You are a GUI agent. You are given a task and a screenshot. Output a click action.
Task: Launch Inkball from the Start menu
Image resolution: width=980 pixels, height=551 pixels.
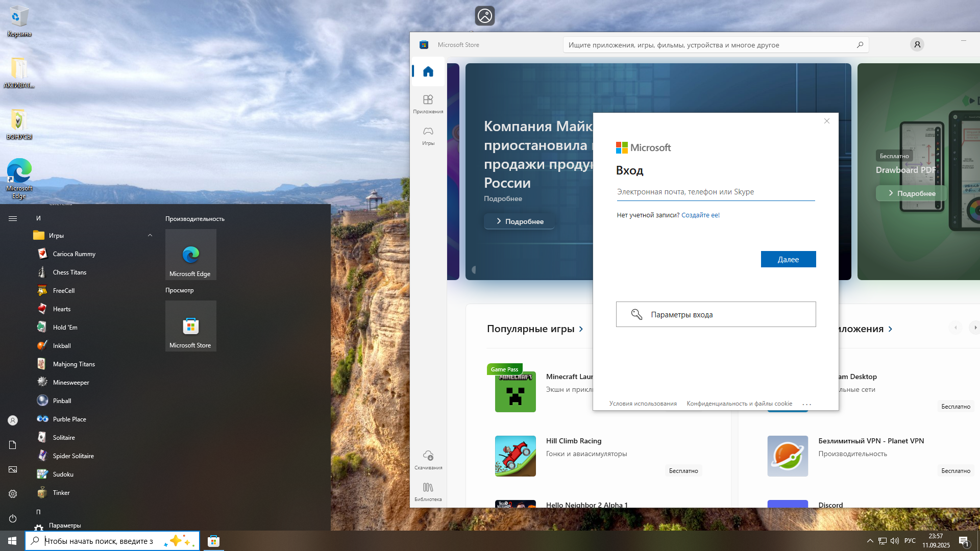pyautogui.click(x=92, y=346)
